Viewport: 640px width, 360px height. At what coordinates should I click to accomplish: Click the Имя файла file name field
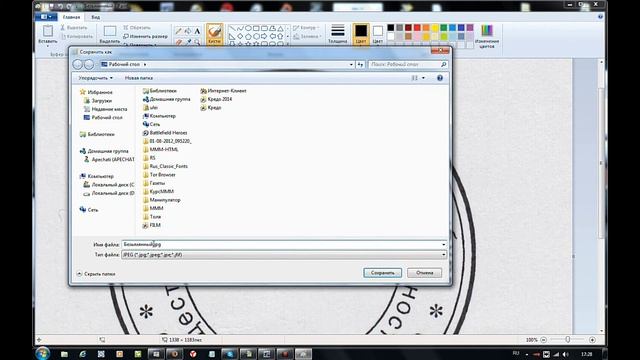click(x=284, y=244)
